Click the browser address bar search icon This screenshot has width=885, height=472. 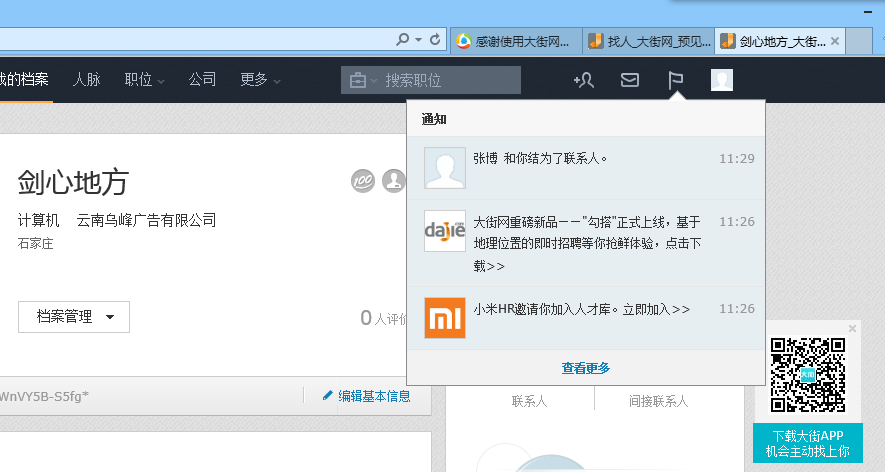[x=402, y=40]
